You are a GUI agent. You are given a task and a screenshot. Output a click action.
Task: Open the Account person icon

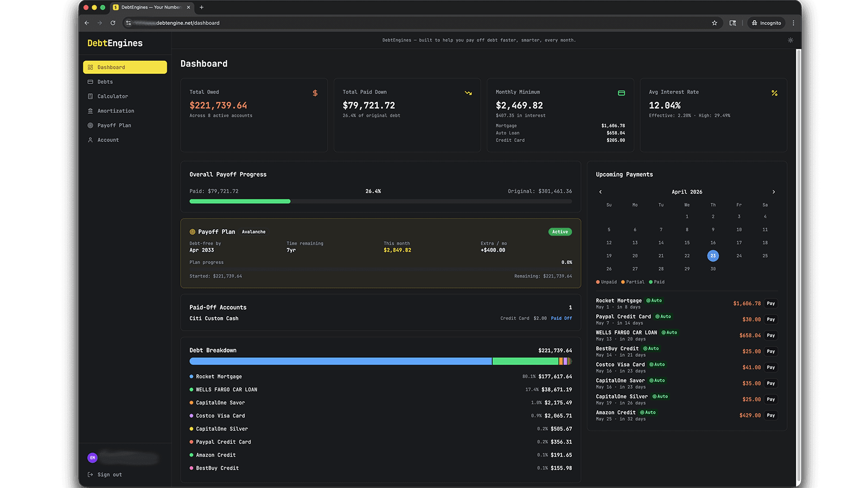91,140
